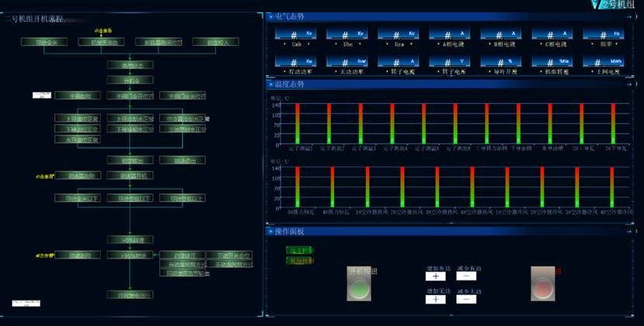
Task: Click the 主阀门全关位置 flow box
Action: tap(183, 95)
